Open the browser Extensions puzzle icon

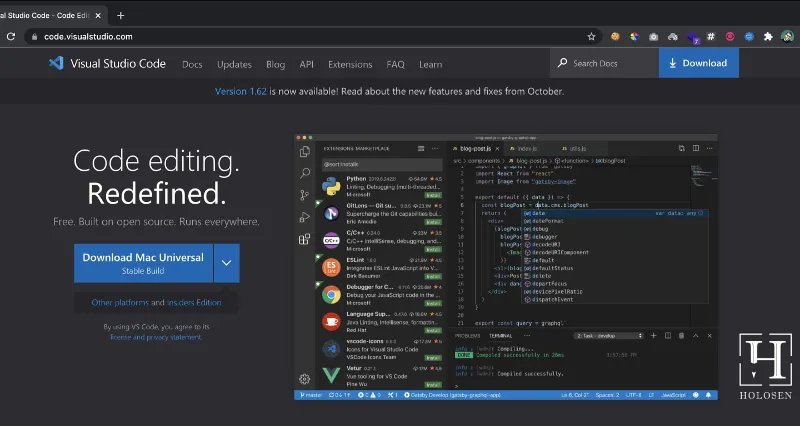point(768,37)
